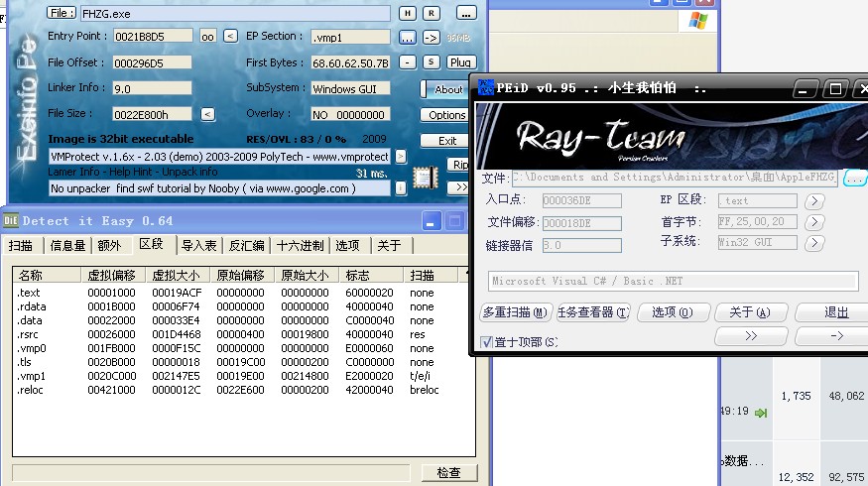Click the -> button in PEiD
Image resolution: width=868 pixels, height=486 pixels.
click(833, 336)
